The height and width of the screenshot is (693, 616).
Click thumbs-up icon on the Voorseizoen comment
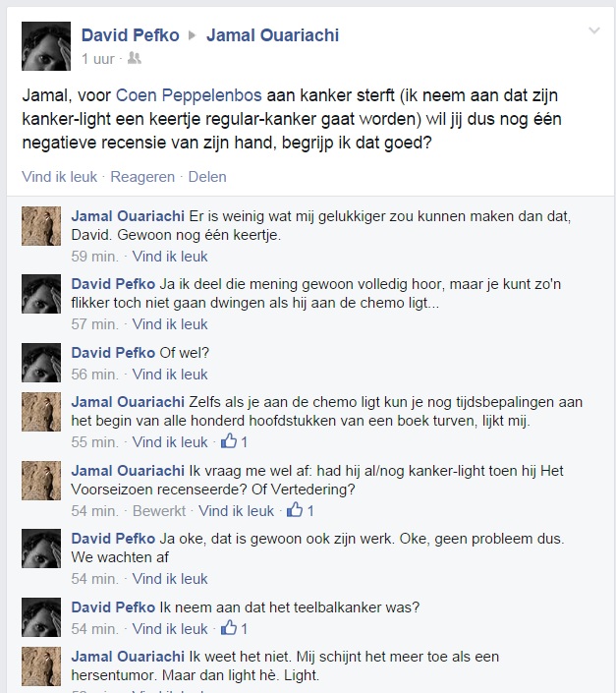(x=295, y=510)
